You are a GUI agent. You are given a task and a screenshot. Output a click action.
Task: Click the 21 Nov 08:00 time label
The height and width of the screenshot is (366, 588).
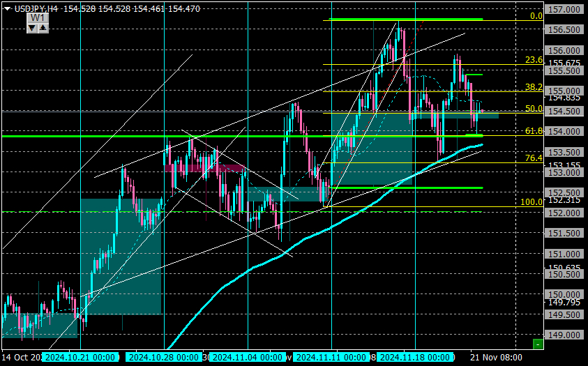point(496,358)
